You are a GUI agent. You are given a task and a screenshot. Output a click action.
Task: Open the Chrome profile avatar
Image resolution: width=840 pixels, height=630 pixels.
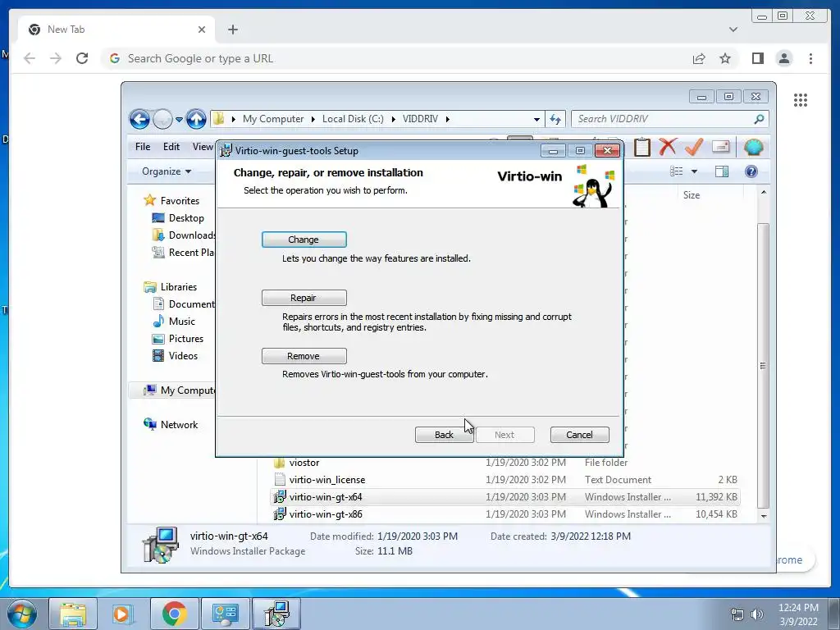pos(784,58)
